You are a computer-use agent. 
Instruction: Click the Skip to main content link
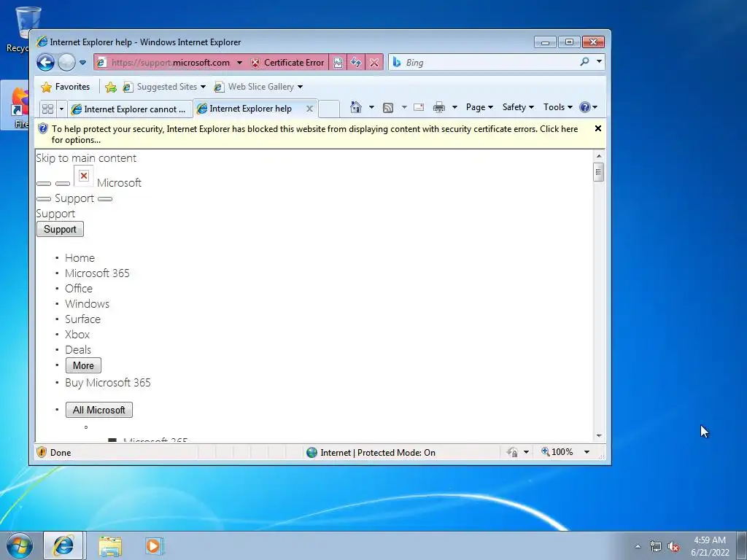[x=86, y=158]
